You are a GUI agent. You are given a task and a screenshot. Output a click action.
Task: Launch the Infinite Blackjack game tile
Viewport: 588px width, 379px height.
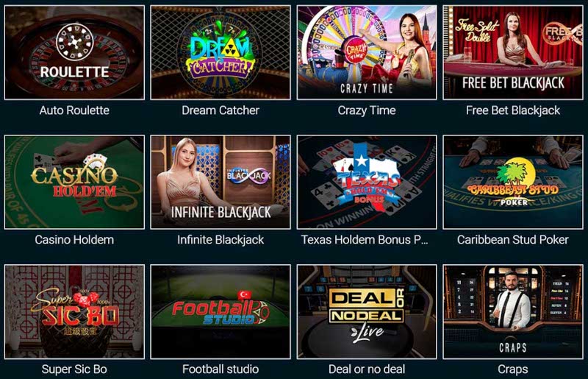(x=220, y=183)
